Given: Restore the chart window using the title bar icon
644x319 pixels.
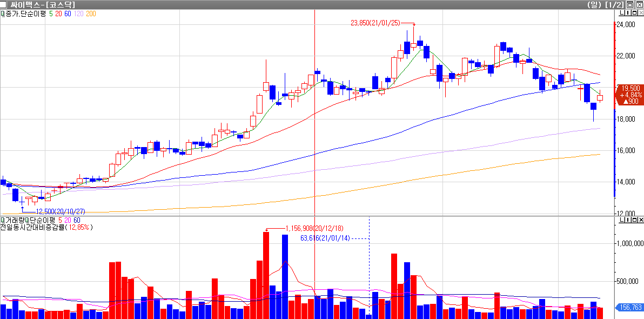Looking at the screenshot, I should [630, 4].
